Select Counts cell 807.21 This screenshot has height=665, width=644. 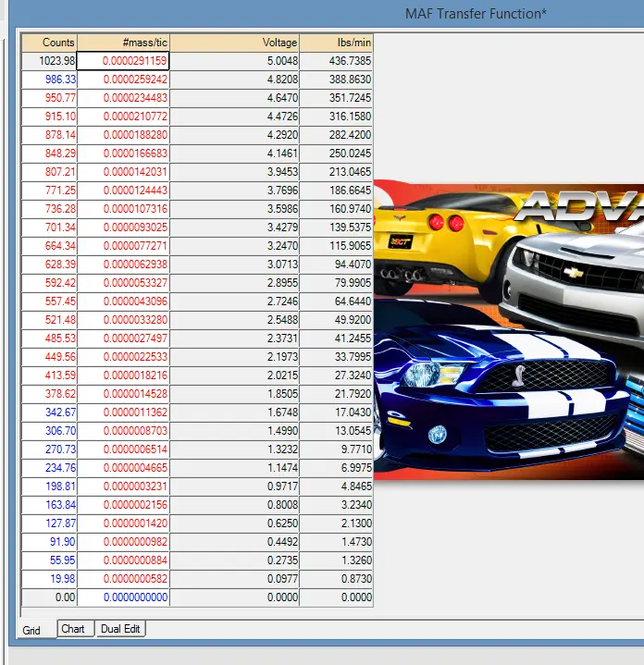tap(49, 172)
